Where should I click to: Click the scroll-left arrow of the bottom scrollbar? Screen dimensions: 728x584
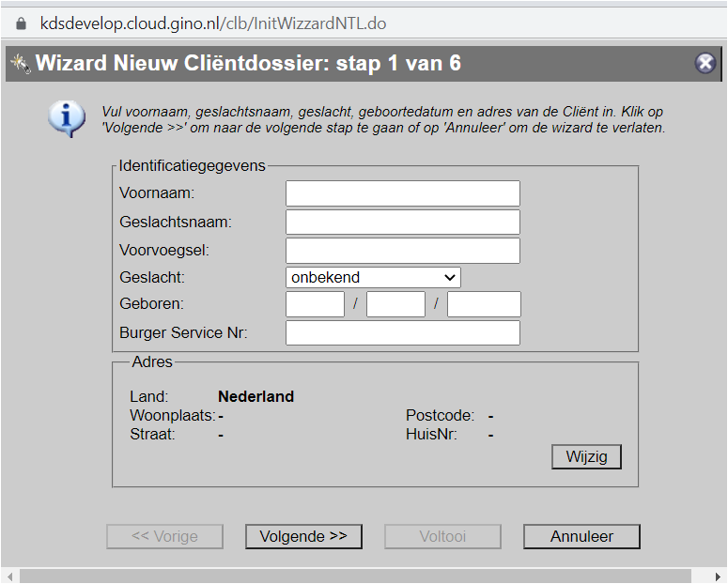click(8, 576)
